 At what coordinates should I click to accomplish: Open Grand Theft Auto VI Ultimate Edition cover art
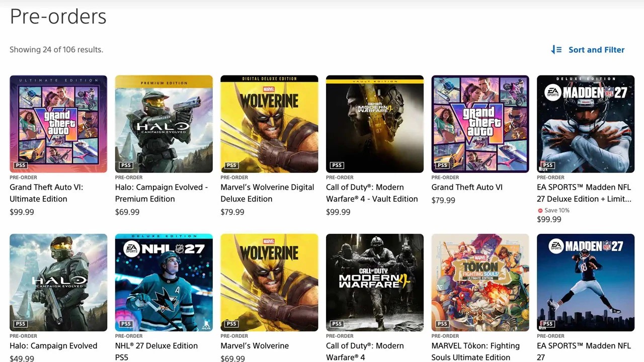click(58, 124)
